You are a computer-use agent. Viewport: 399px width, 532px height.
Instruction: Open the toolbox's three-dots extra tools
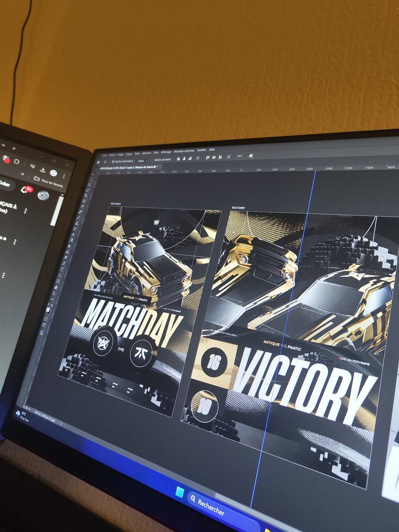(x=52, y=299)
